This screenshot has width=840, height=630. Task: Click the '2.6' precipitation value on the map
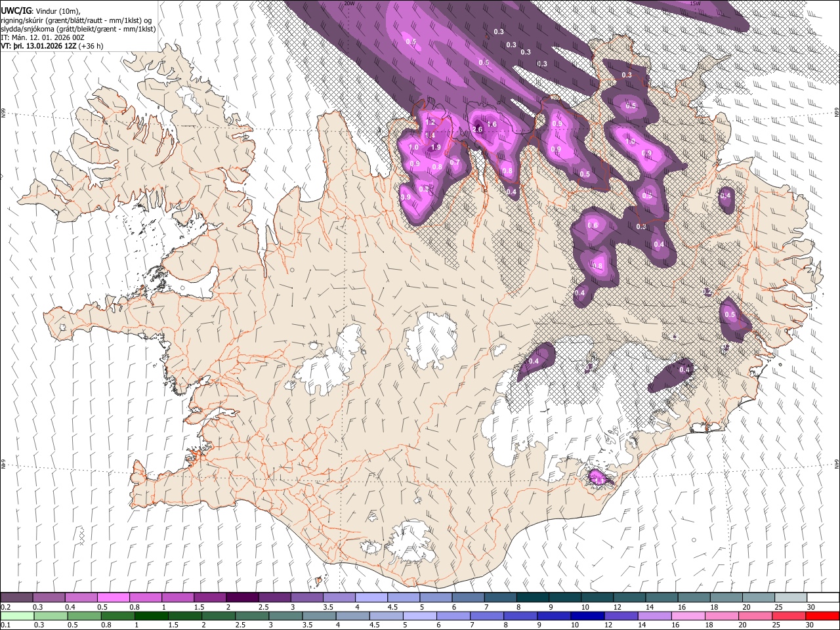(477, 129)
